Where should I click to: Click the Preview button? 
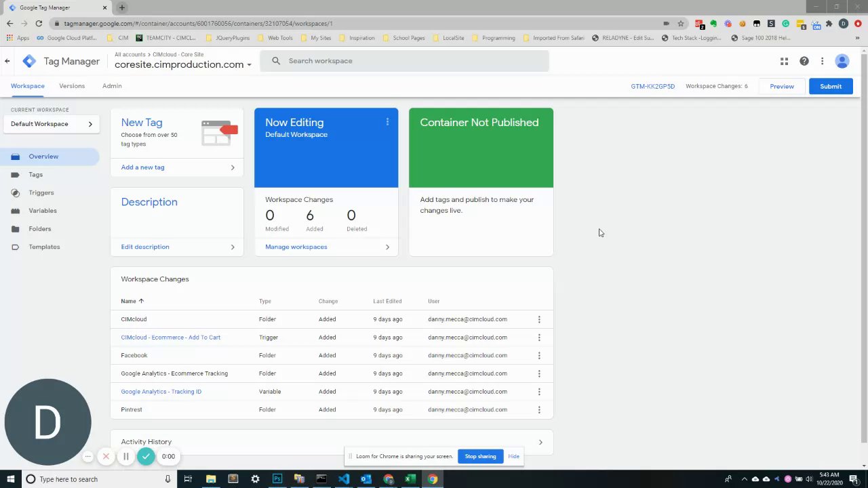pos(782,86)
